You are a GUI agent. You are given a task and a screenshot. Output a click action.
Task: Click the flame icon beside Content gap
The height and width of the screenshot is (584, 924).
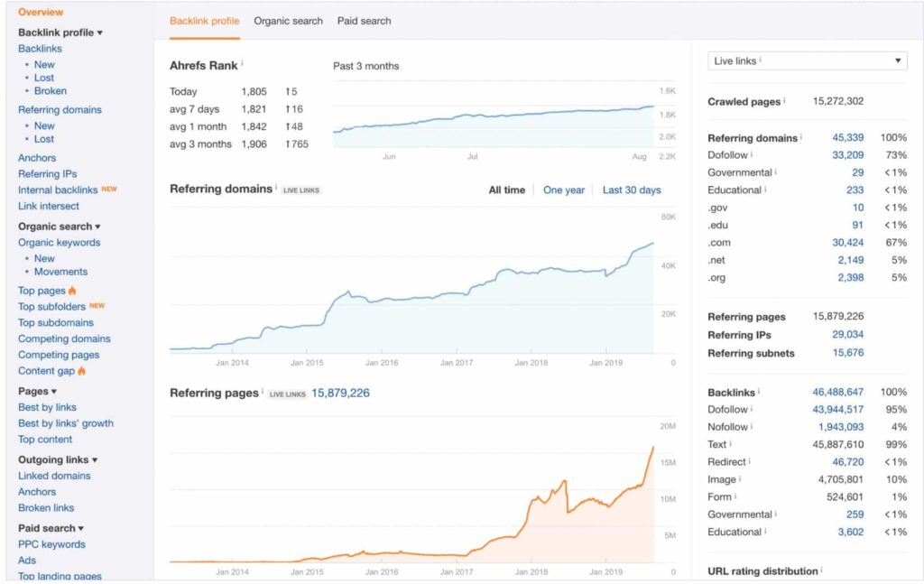click(x=80, y=371)
